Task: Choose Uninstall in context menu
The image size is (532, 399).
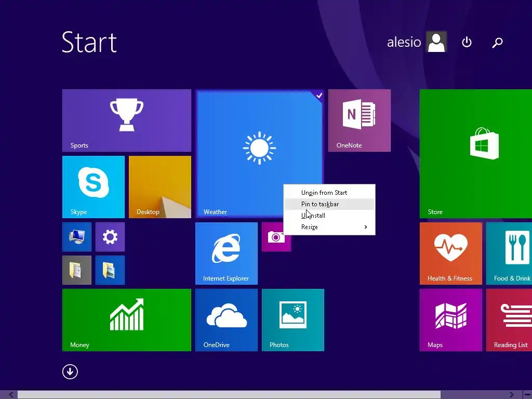Action: click(x=329, y=216)
